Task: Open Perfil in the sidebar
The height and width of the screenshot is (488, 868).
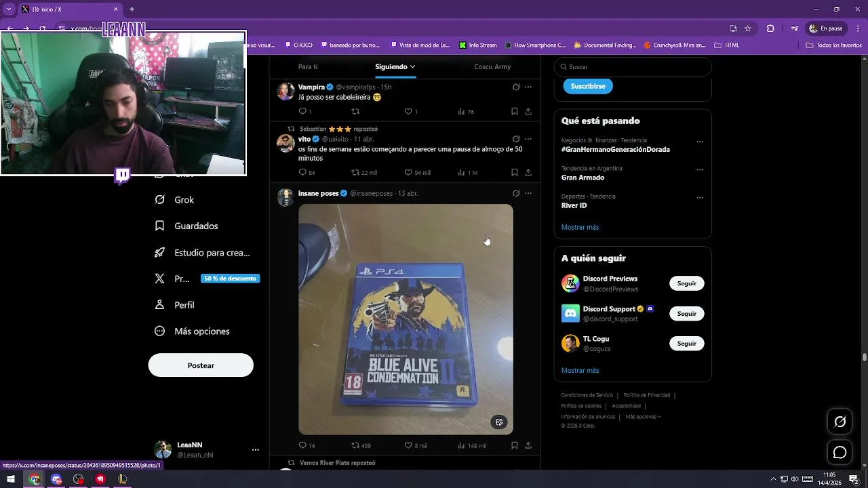Action: click(175, 305)
